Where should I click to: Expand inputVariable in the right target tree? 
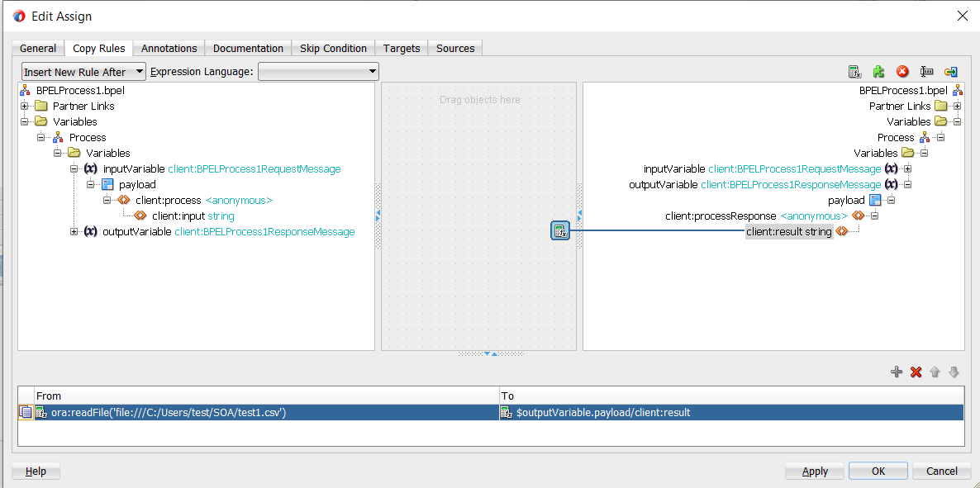908,168
